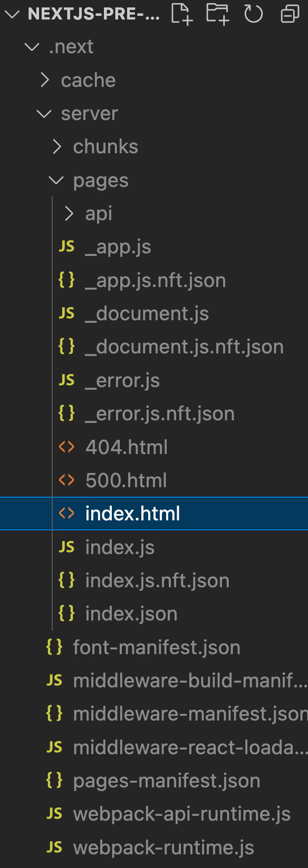Click the NEXTJS-PRE project title
Image resolution: width=308 pixels, height=868 pixels.
tap(94, 14)
